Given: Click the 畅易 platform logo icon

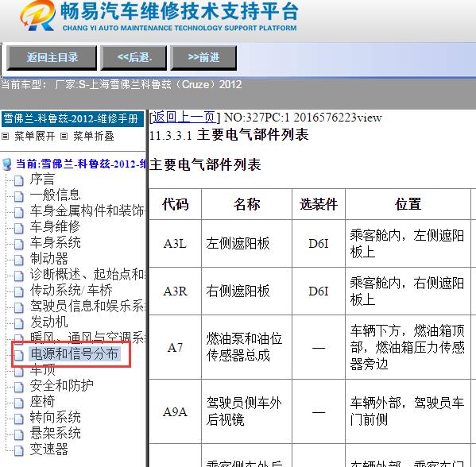Looking at the screenshot, I should 38,15.
